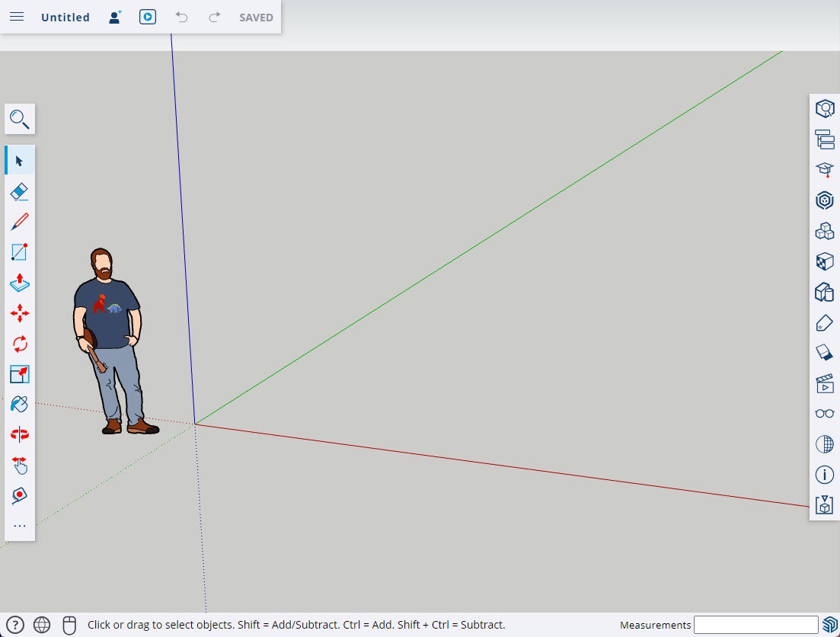Open the Instructor panel
Viewport: 840px width, 637px height.
tap(824, 170)
